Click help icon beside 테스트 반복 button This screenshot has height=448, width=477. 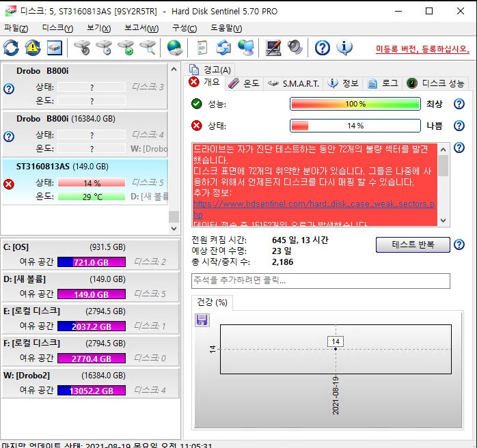pyautogui.click(x=459, y=244)
